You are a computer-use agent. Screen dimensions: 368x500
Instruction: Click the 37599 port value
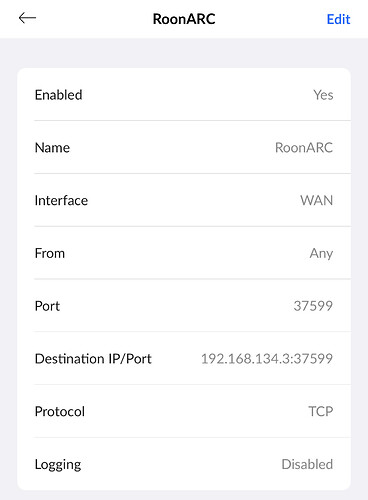point(313,306)
